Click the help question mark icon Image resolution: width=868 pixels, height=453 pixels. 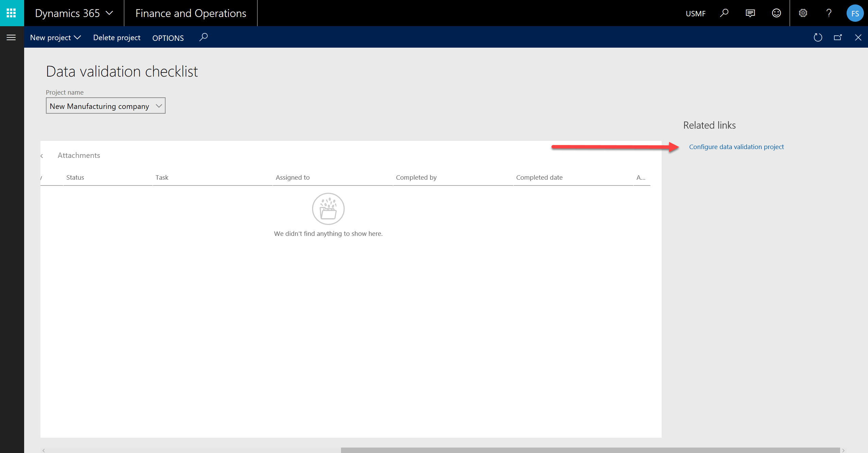(829, 13)
